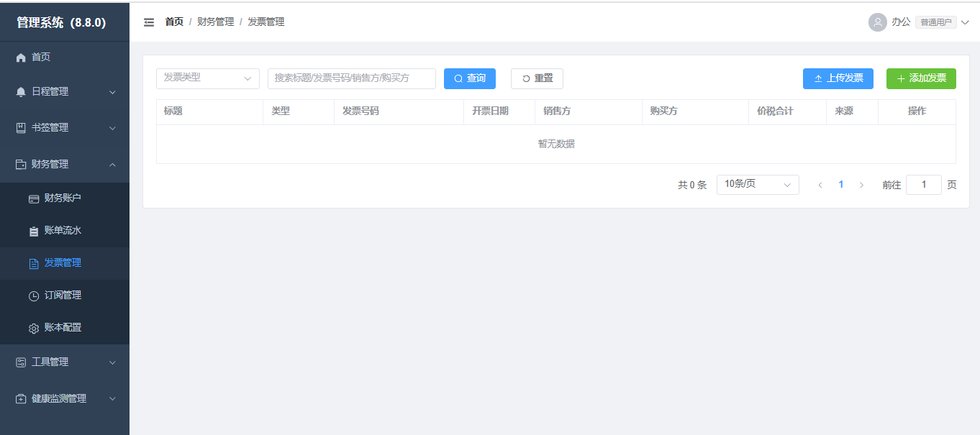The width and height of the screenshot is (980, 435).
Task: Go to the previous page with the left arrow
Action: [x=820, y=185]
